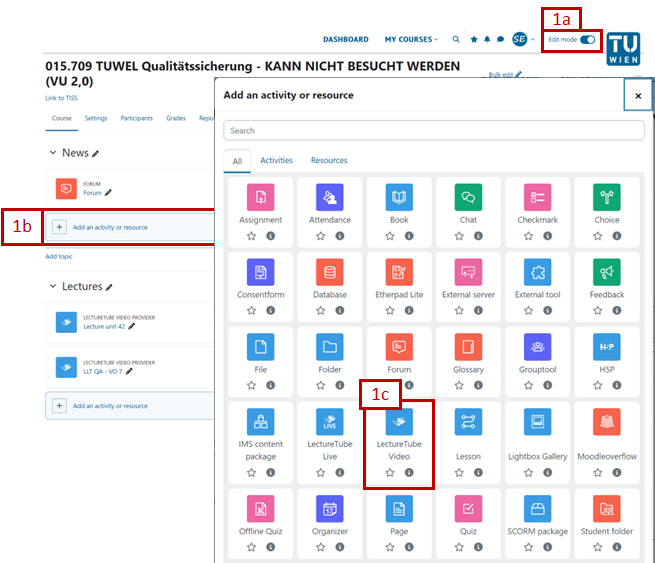Select the External server icon
Image resolution: width=655 pixels, height=563 pixels.
pos(468,272)
